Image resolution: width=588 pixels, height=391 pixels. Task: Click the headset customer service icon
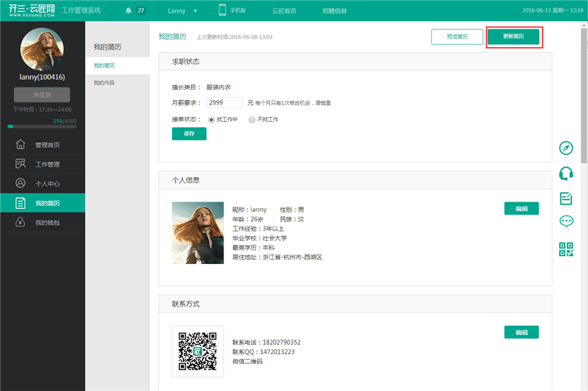tap(566, 173)
